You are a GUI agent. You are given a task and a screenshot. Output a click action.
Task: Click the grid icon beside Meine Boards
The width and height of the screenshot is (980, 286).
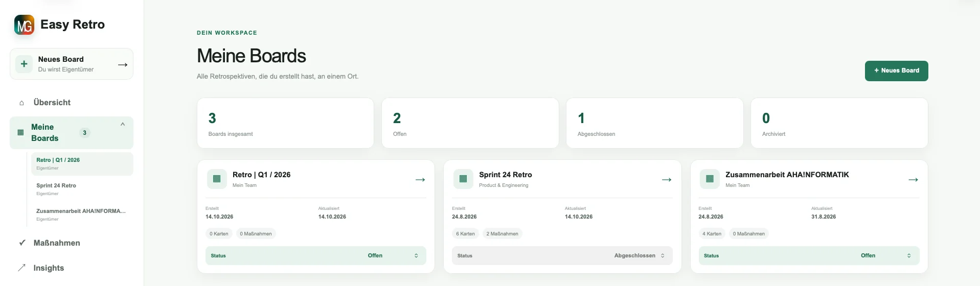pos(20,133)
